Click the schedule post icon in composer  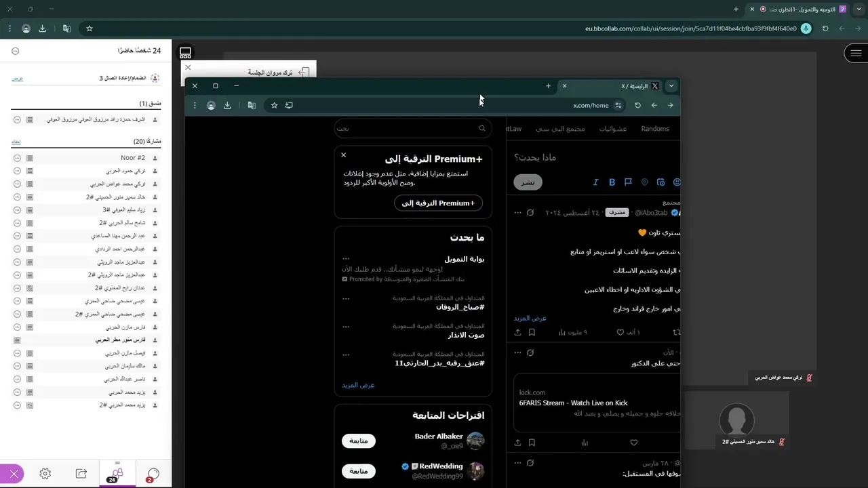coord(660,182)
